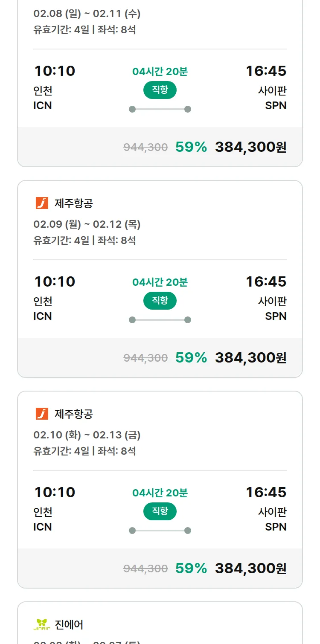Viewport: 320px width, 644px height.
Task: Click 10:10 departure time on 02.09 flight
Action: (x=55, y=281)
